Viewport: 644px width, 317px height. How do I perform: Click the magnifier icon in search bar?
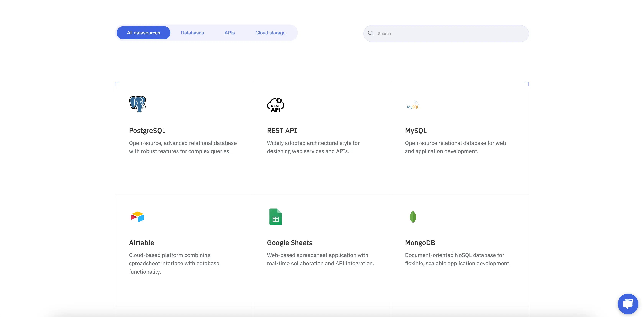pyautogui.click(x=371, y=33)
